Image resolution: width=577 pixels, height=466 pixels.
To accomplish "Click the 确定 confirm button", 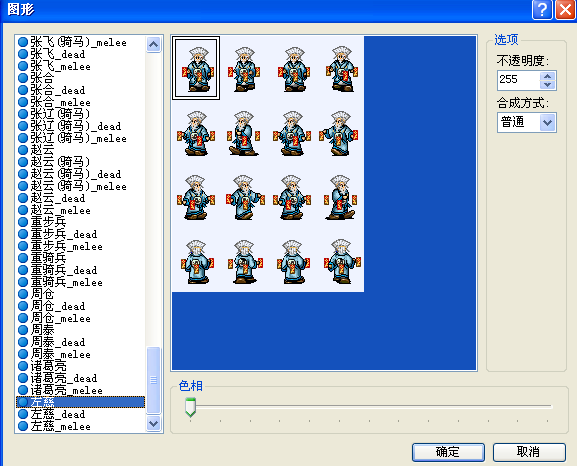I will (448, 452).
